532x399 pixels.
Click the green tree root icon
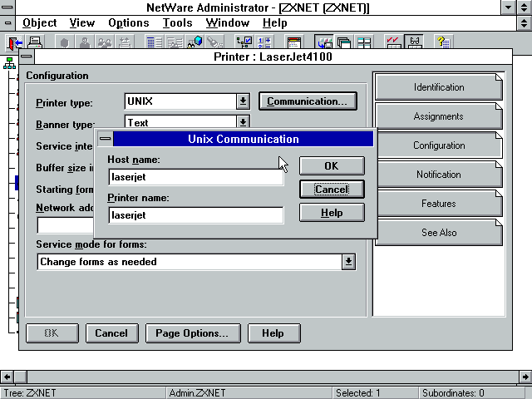(x=9, y=63)
